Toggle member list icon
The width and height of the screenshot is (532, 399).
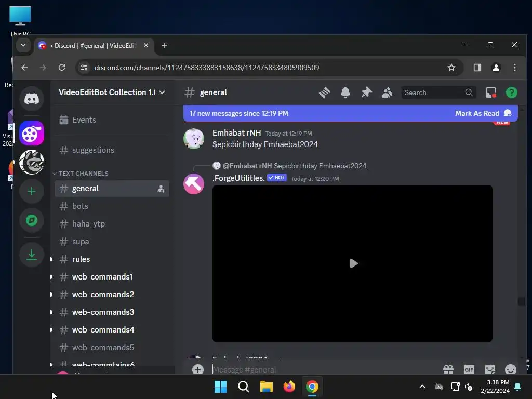coord(387,92)
